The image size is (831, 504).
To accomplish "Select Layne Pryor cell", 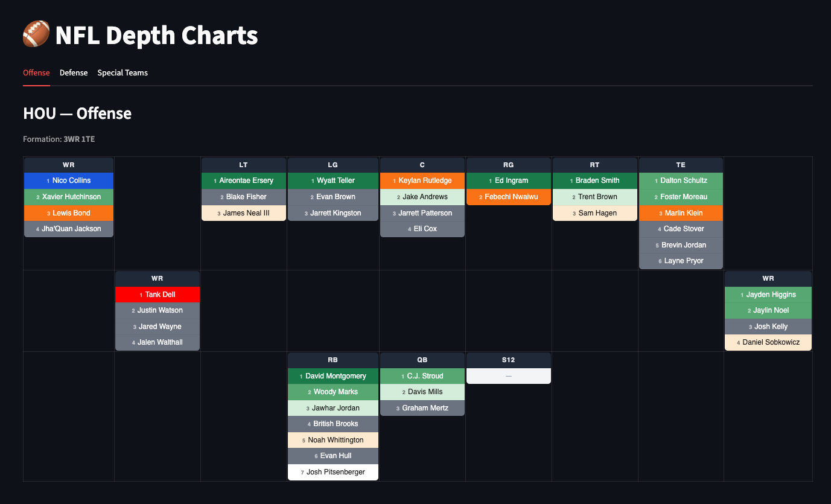I will point(681,261).
